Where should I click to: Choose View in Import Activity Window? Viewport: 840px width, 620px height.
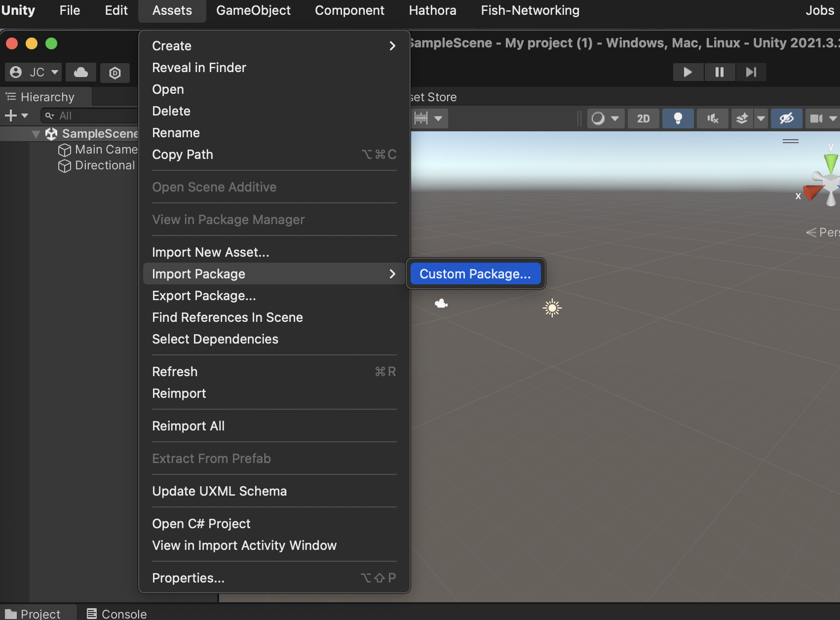click(x=274, y=545)
